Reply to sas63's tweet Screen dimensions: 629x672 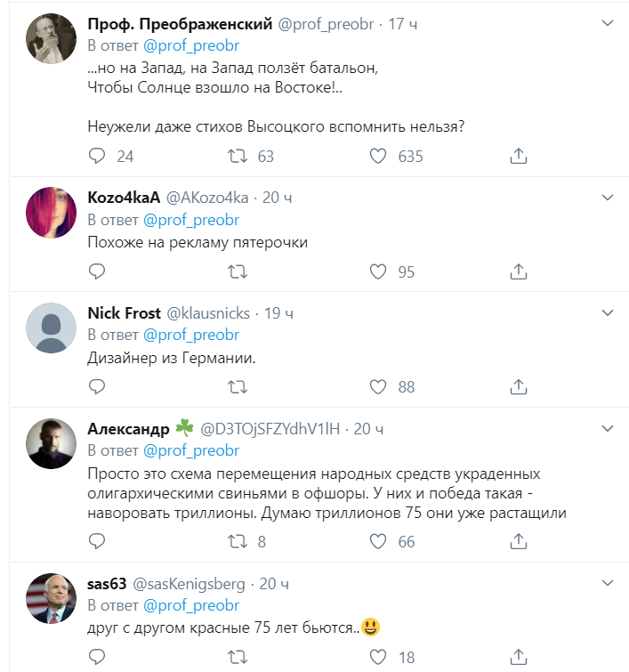tap(98, 657)
